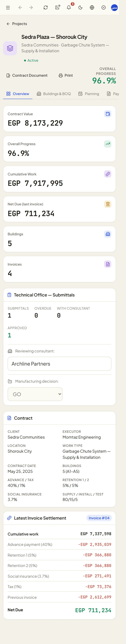Open the Manufacturing decision GO dropdown
Viewport: 126px width, 644px height.
[35, 394]
